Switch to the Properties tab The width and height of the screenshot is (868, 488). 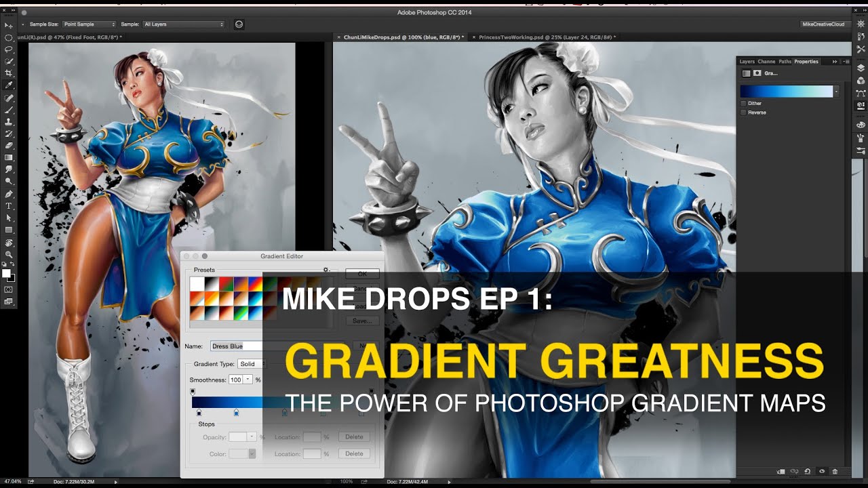tap(806, 62)
